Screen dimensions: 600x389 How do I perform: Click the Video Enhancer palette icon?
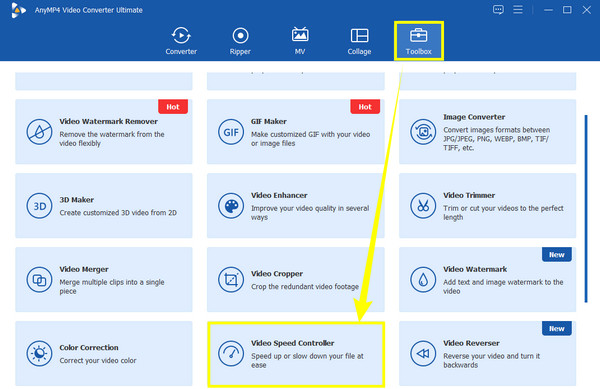point(231,206)
